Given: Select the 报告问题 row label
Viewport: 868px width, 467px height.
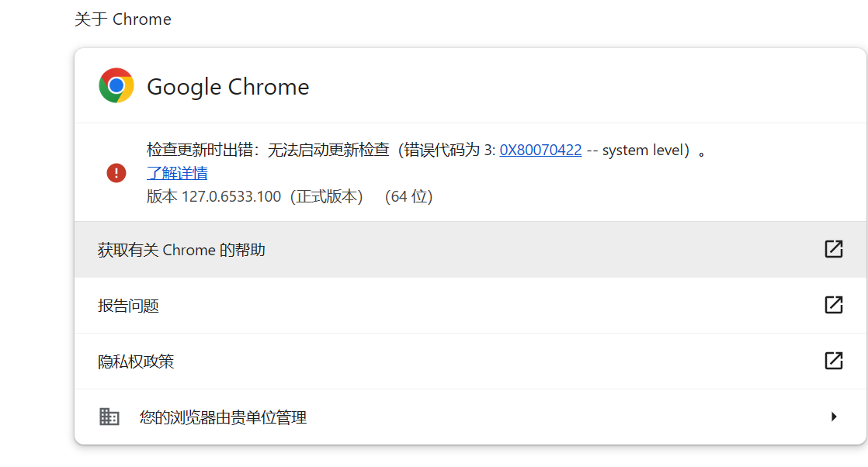Looking at the screenshot, I should tap(128, 306).
